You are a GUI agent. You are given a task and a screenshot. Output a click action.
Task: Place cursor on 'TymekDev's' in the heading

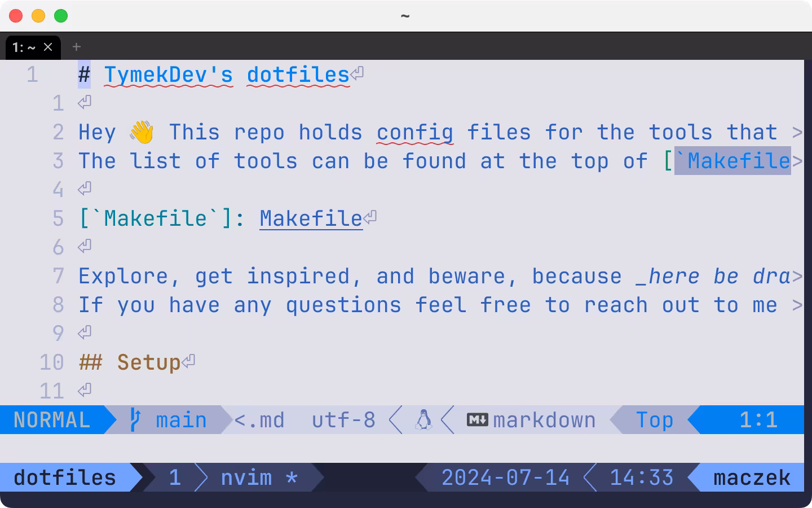tap(169, 75)
